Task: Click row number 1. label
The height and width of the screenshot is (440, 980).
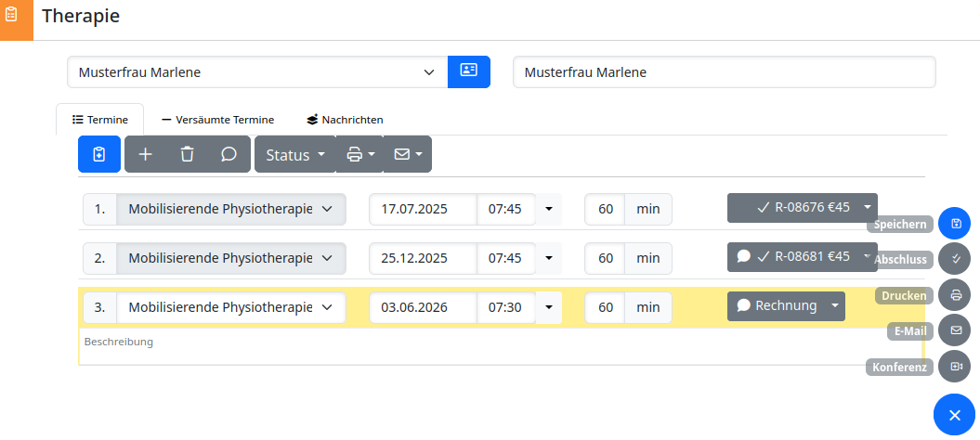Action: (100, 209)
